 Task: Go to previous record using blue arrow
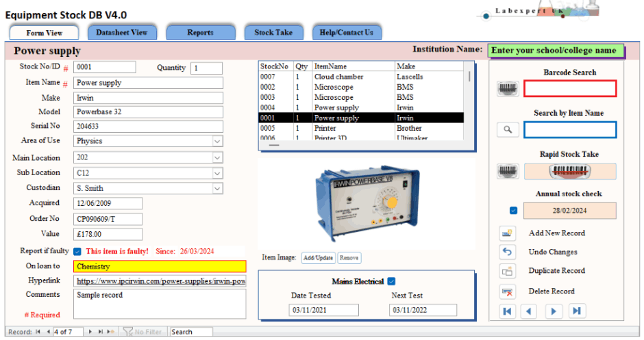tap(529, 311)
